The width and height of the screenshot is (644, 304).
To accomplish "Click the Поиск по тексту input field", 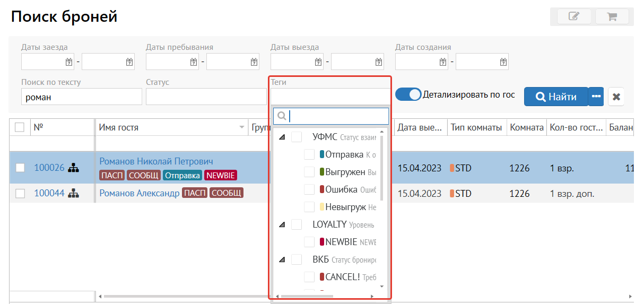I will [82, 97].
